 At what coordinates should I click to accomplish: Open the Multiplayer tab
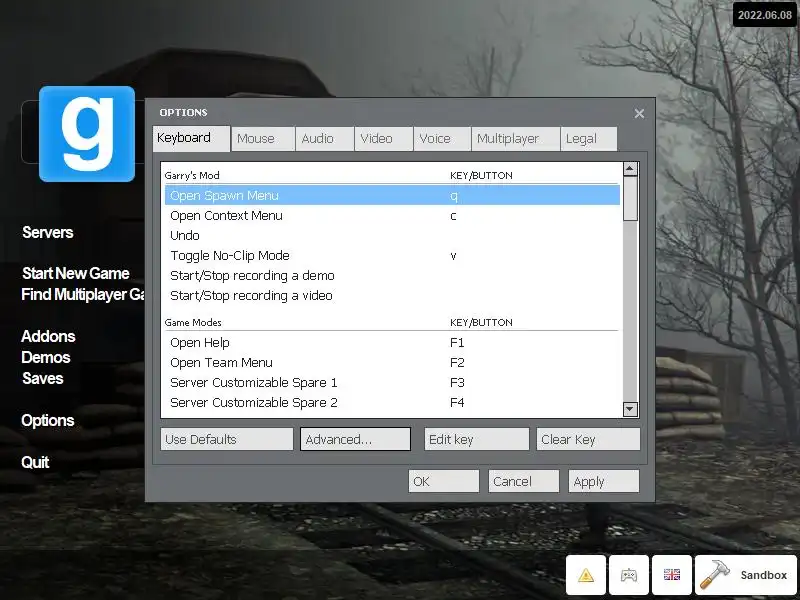coord(515,139)
